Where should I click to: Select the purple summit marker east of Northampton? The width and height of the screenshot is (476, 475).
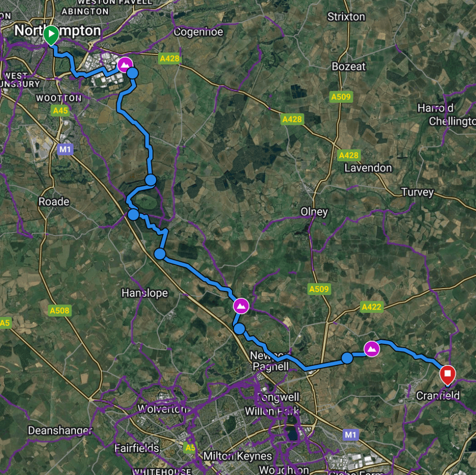pos(125,65)
